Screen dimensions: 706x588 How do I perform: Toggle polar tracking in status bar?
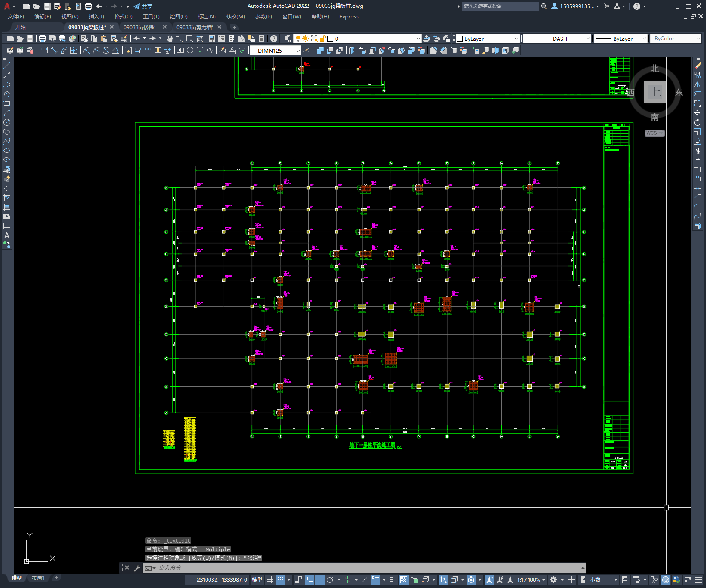tap(330, 580)
